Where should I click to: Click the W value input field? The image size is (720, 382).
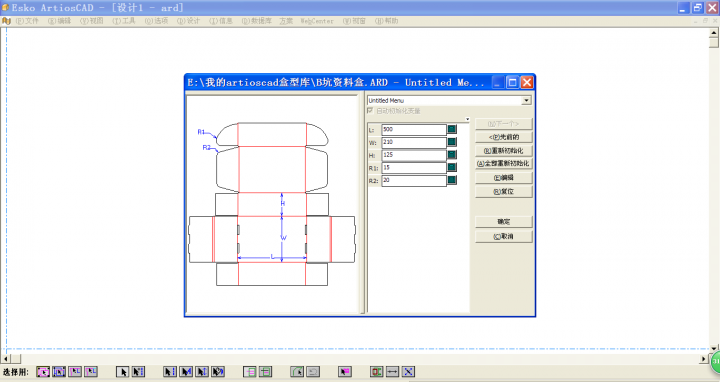[414, 142]
